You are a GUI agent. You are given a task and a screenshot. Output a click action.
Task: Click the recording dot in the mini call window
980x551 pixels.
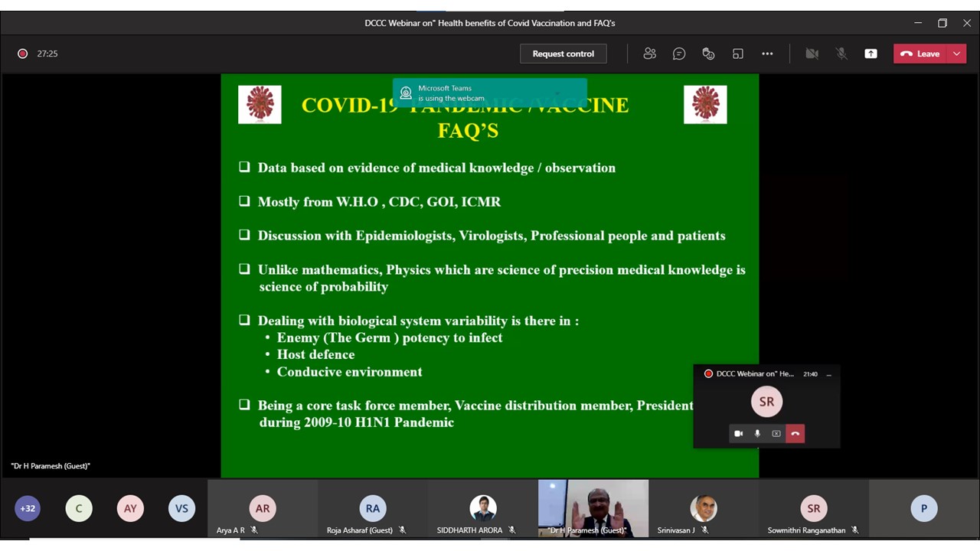pyautogui.click(x=708, y=374)
